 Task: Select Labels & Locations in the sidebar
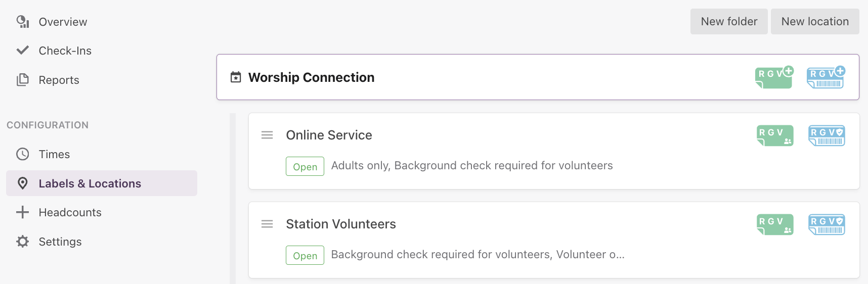tap(102, 183)
